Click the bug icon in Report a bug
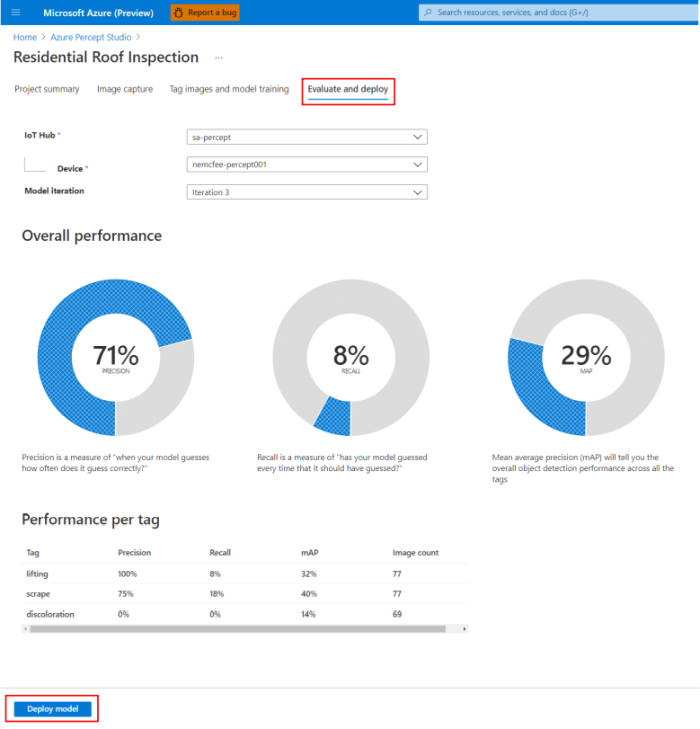700x729 pixels. pos(179,13)
